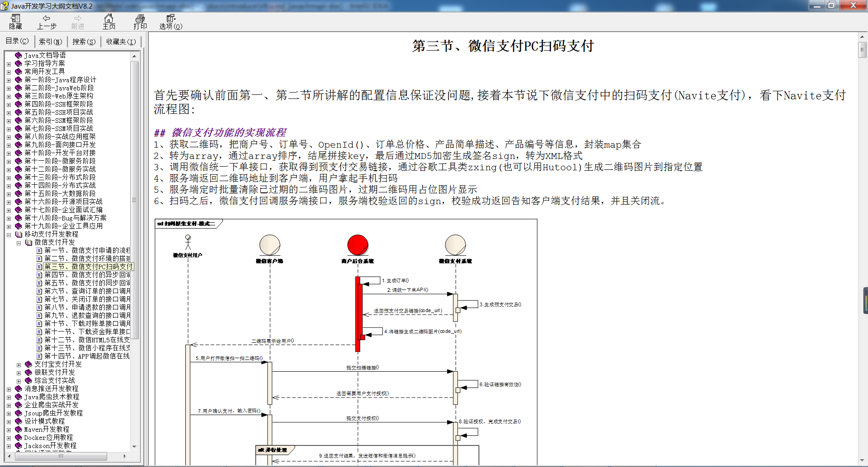Click the content pane scroll-down arrow
This screenshot has width=868, height=467.
862,460
